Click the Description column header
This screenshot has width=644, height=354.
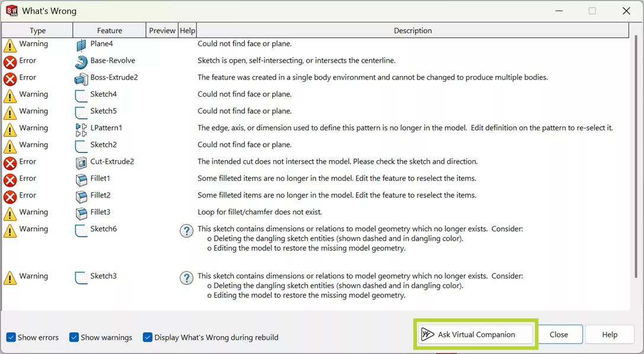click(413, 30)
